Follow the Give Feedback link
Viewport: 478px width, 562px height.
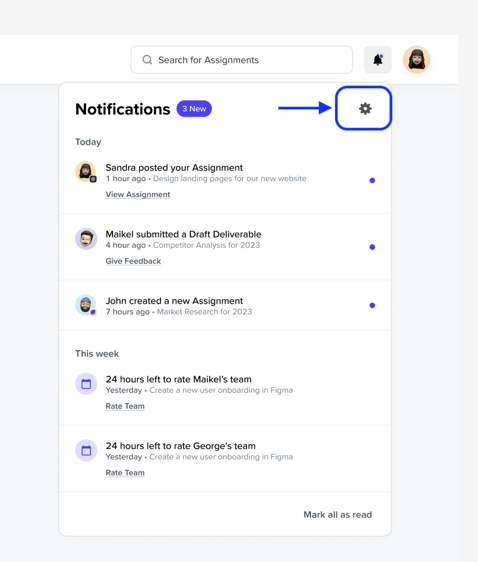click(x=133, y=261)
